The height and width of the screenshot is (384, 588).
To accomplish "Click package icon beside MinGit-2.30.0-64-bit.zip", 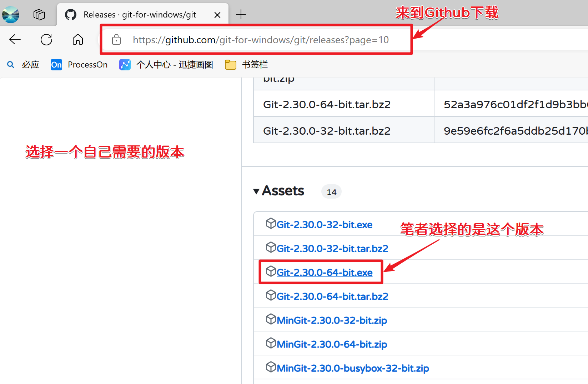I will tap(271, 343).
